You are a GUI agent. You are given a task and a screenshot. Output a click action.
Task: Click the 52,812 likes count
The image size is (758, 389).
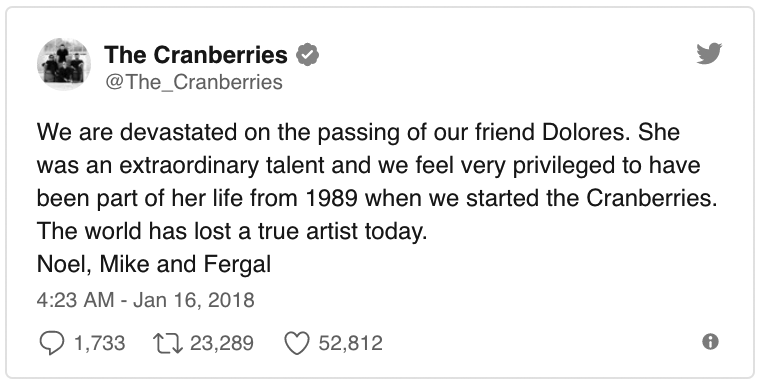coord(350,344)
